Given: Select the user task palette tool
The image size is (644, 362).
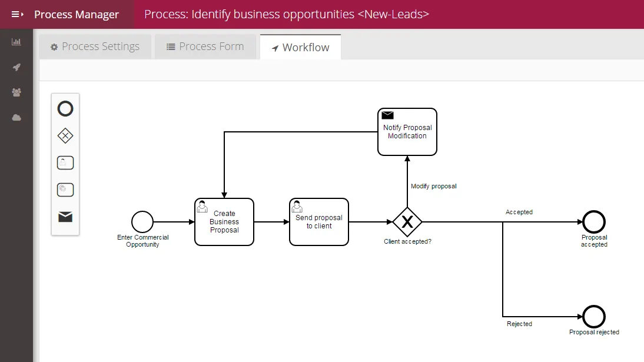Looking at the screenshot, I should click(65, 162).
